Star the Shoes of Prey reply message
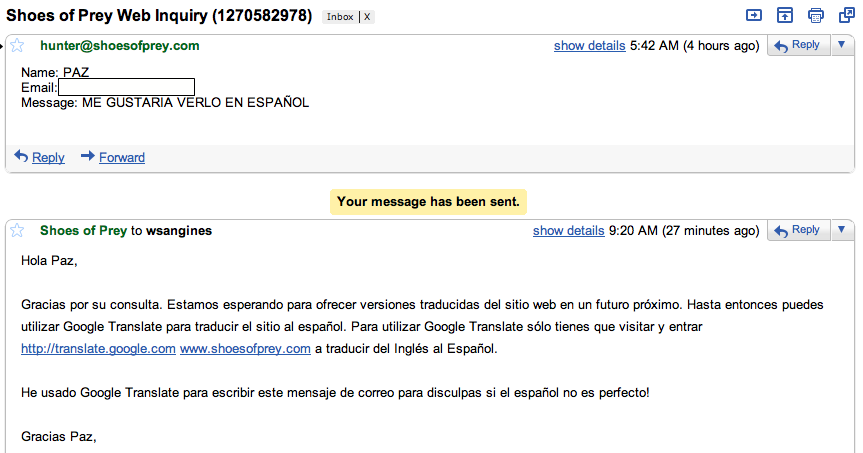863x453 pixels. point(17,231)
